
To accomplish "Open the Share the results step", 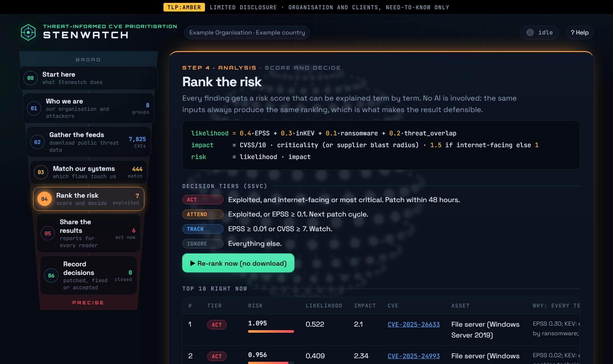I will [x=88, y=233].
